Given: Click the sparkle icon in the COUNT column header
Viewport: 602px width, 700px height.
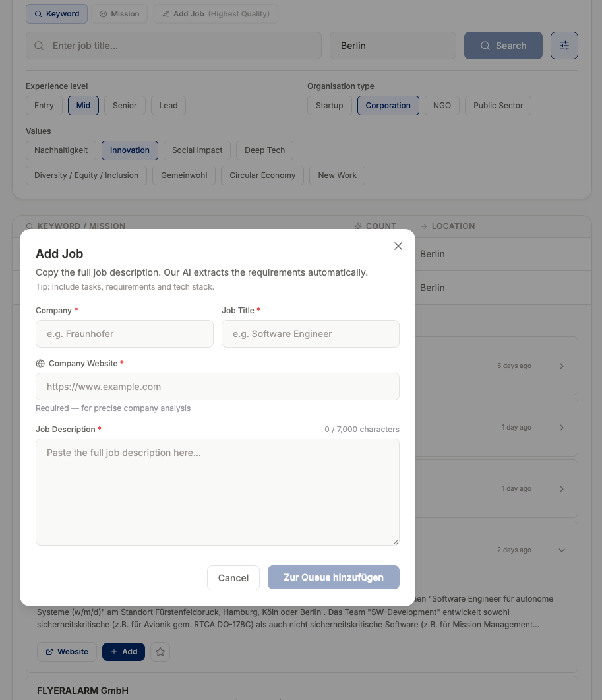Looking at the screenshot, I should tap(357, 226).
